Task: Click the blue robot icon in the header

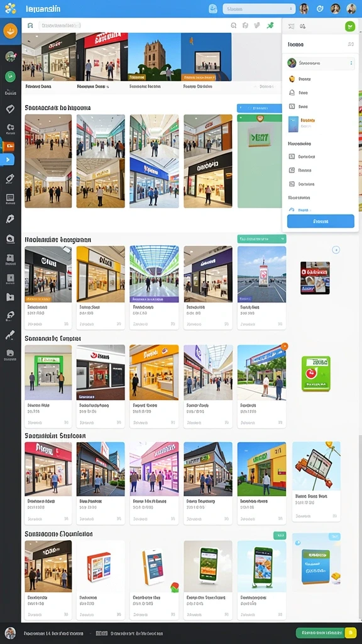Action: point(212,9)
